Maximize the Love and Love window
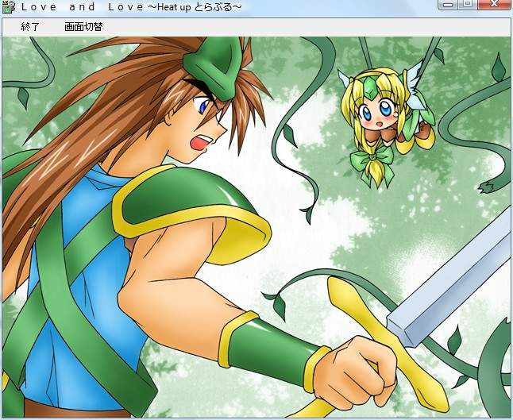 (467, 5)
